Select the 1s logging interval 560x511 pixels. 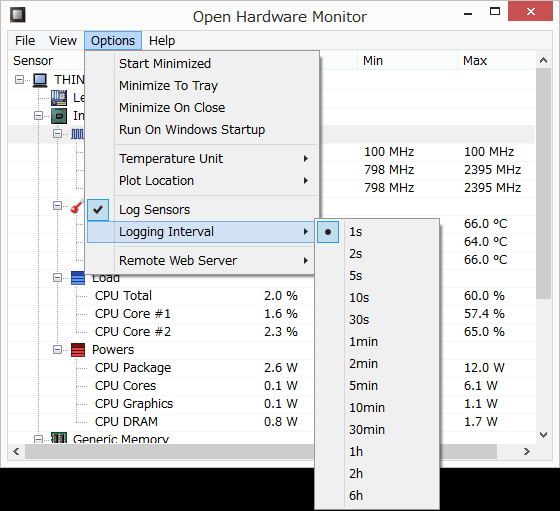pos(377,232)
